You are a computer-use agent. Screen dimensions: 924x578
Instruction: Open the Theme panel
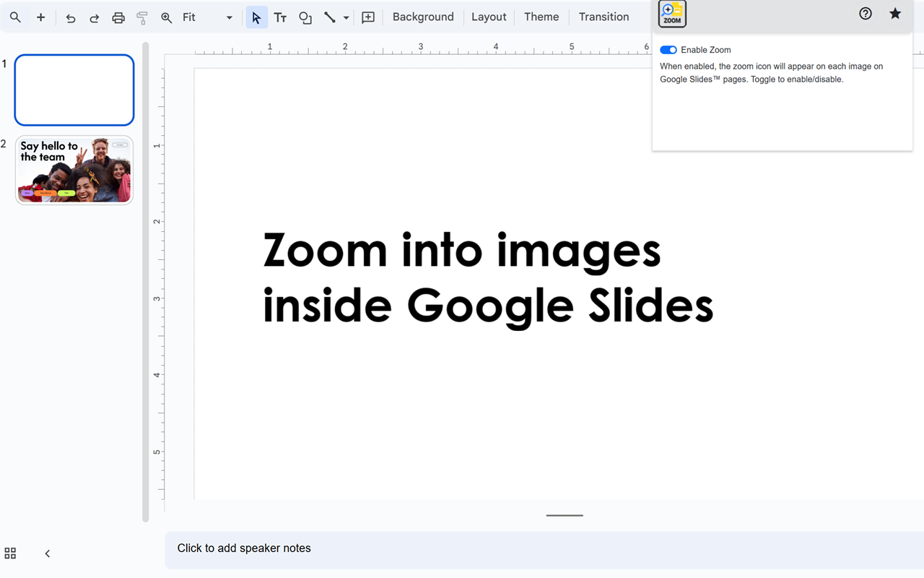click(541, 17)
